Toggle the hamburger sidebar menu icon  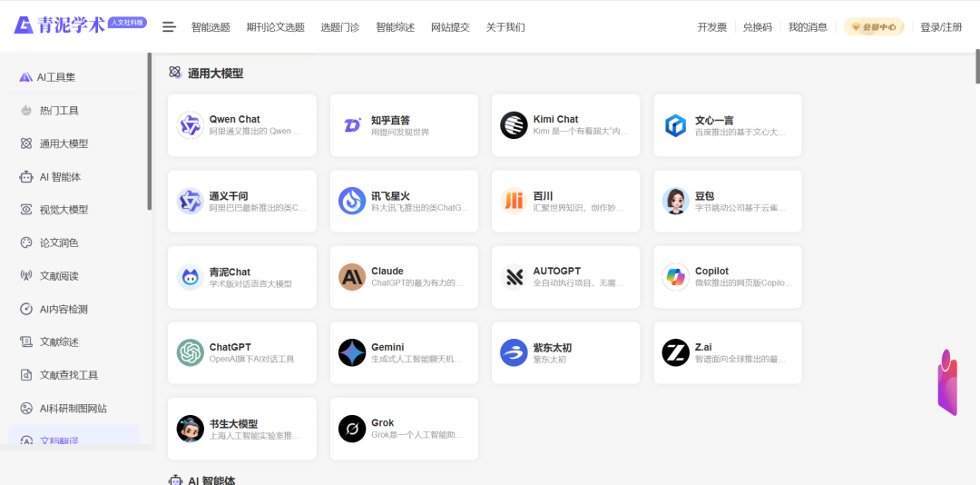point(169,27)
